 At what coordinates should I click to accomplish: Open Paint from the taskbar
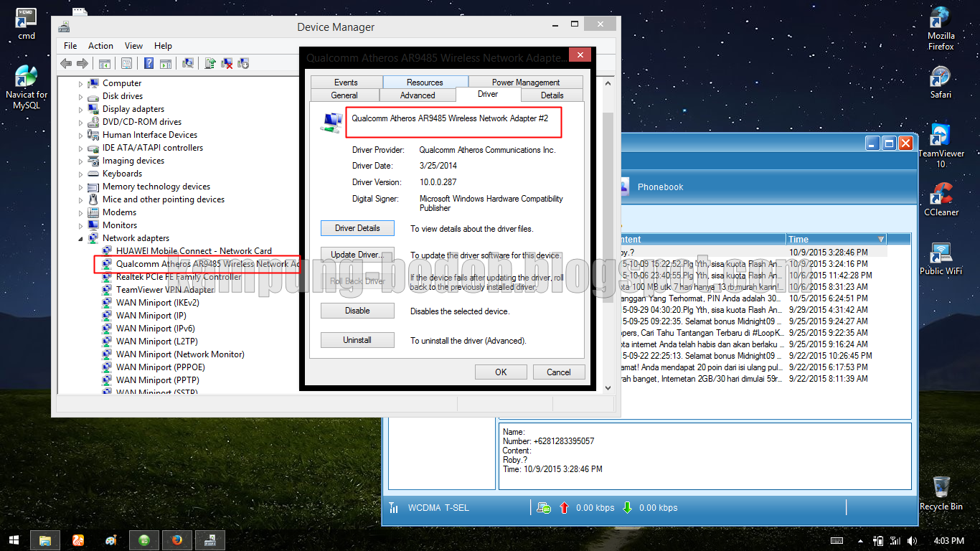click(111, 540)
